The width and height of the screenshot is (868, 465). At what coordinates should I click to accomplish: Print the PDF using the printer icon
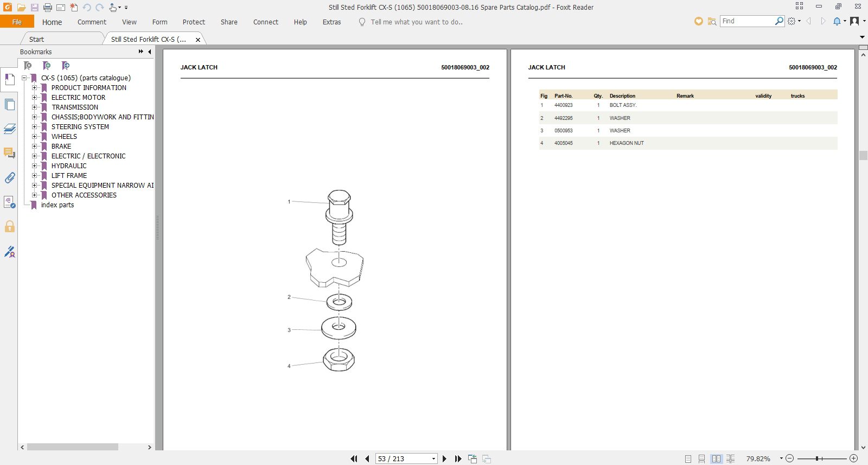pyautogui.click(x=48, y=8)
